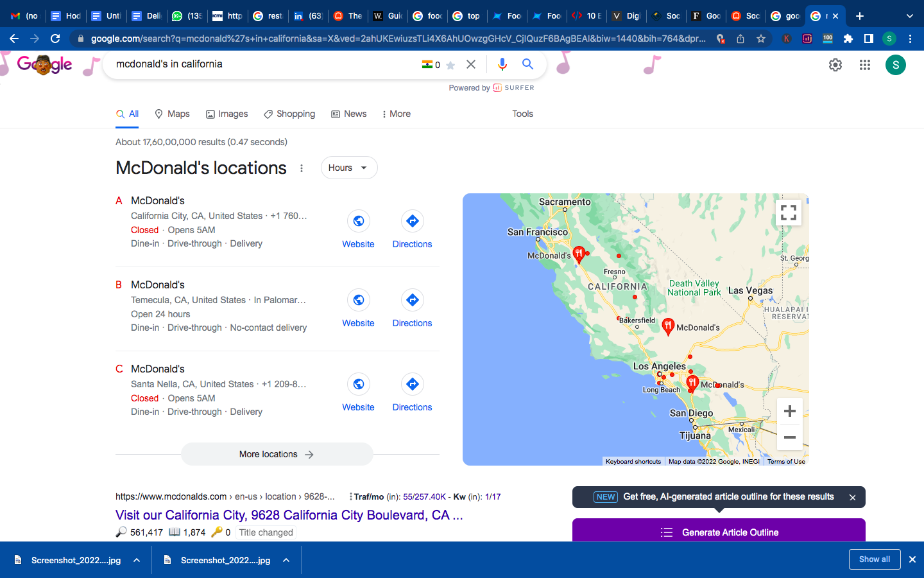Submit search with the magnifying glass icon

pos(527,64)
